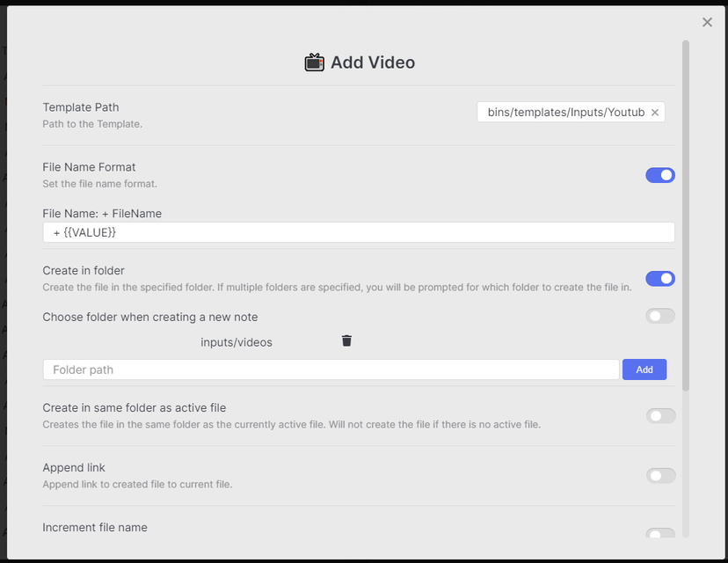Click the Template Path input box

564,113
